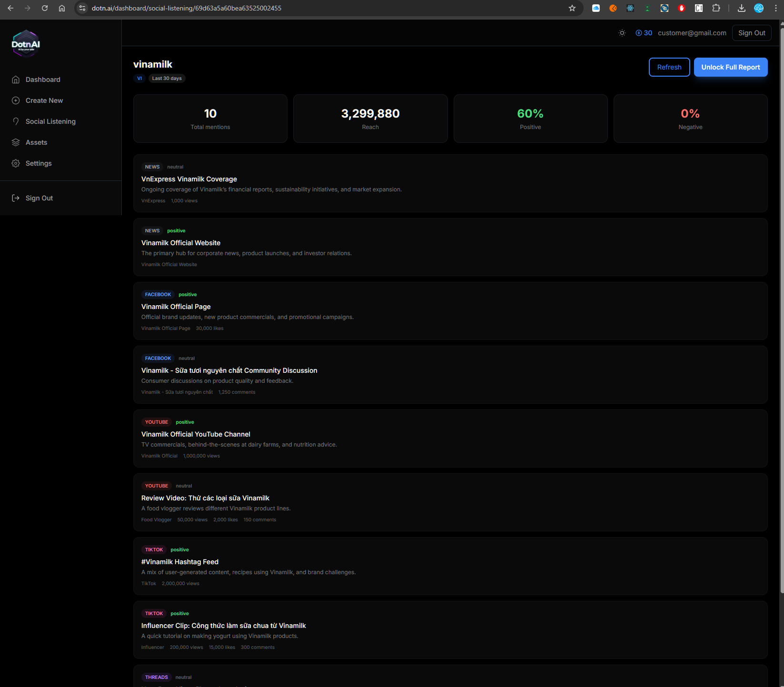This screenshot has width=784, height=687.
Task: Click the 2,000,000 views text
Action: [180, 583]
